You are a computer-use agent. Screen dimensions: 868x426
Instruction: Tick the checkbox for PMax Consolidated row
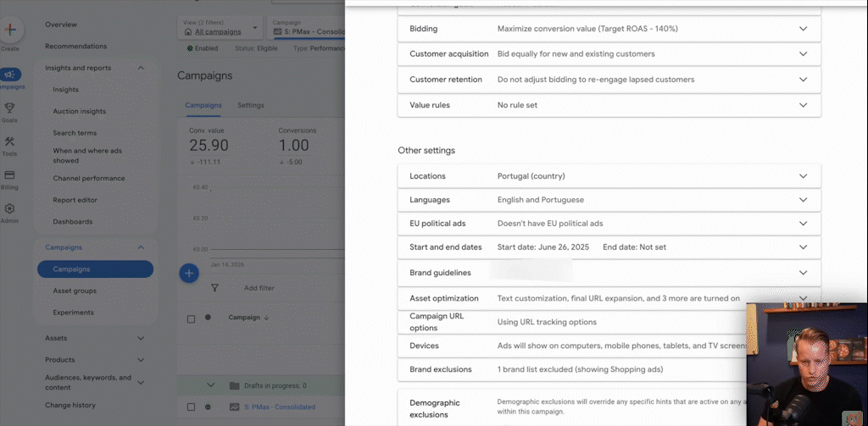[191, 407]
